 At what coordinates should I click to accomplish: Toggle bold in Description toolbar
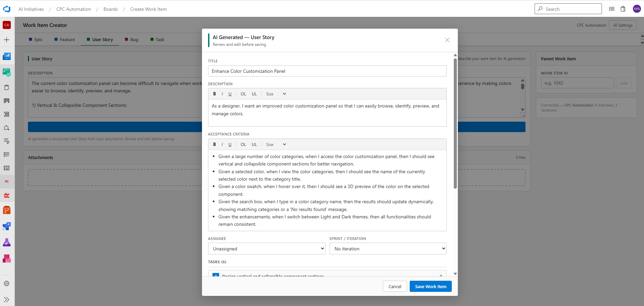214,94
